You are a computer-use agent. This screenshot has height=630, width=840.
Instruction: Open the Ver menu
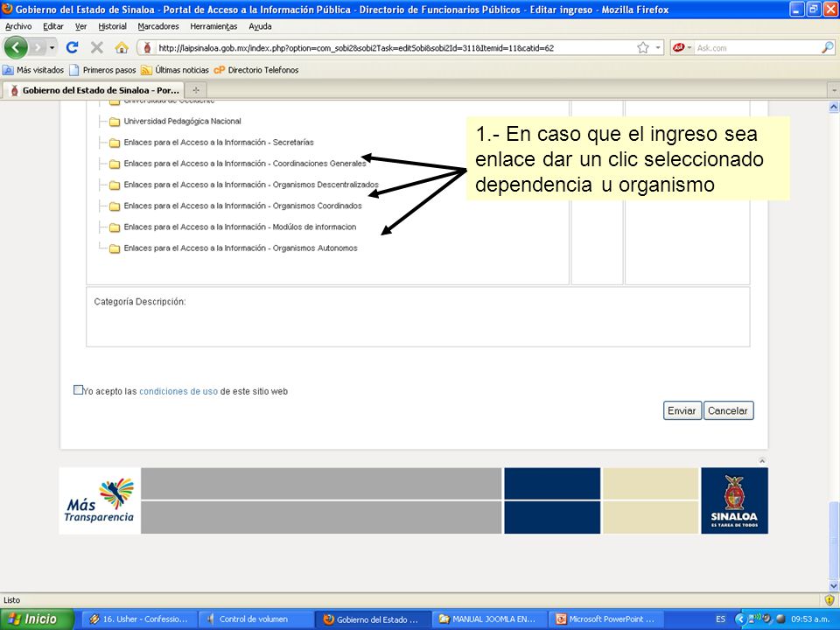80,26
